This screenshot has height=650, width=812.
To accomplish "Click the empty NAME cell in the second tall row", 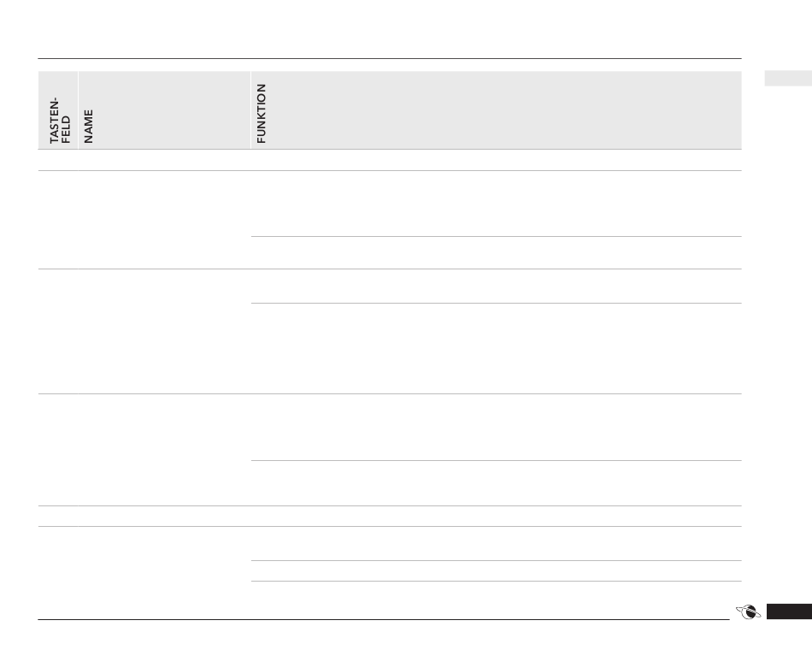I will click(x=163, y=332).
